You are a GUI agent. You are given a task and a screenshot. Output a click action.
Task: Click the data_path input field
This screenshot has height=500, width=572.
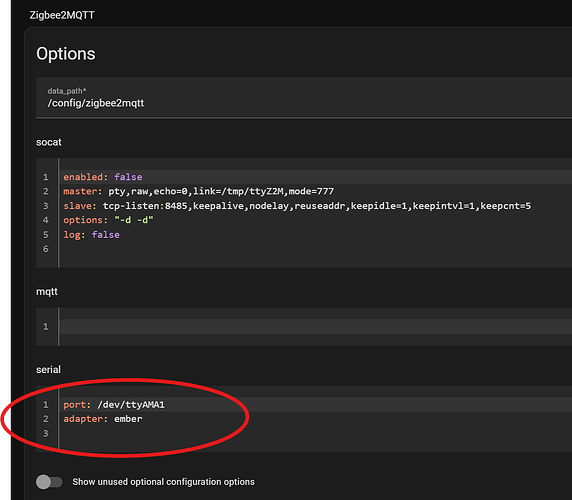[304, 98]
